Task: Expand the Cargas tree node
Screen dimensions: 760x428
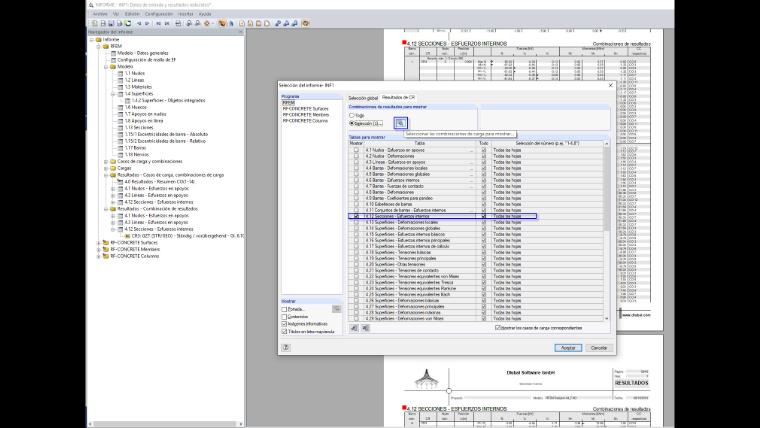Action: pos(106,168)
